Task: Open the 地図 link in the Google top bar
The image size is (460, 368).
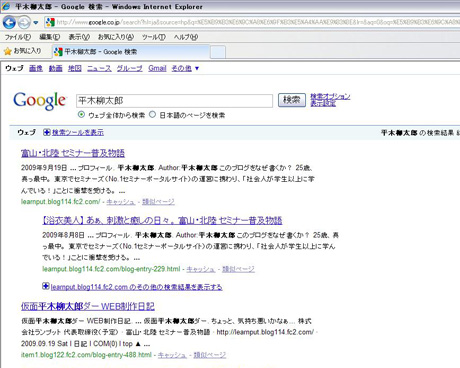Action: point(75,68)
